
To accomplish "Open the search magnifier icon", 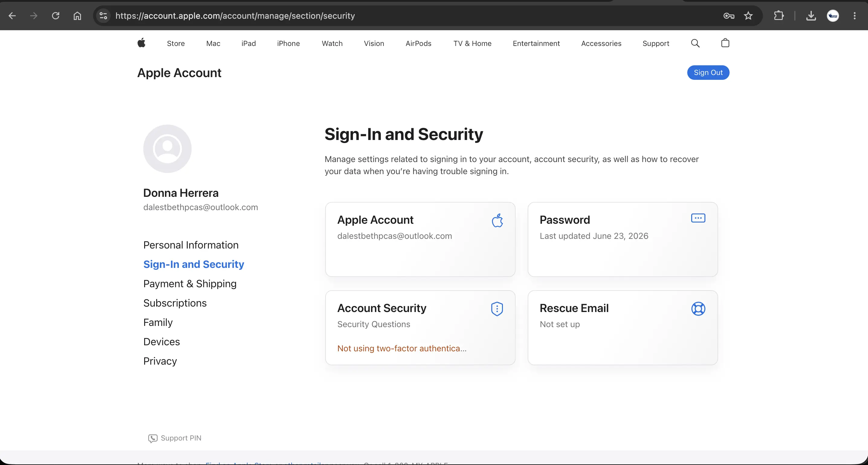I will (x=695, y=43).
